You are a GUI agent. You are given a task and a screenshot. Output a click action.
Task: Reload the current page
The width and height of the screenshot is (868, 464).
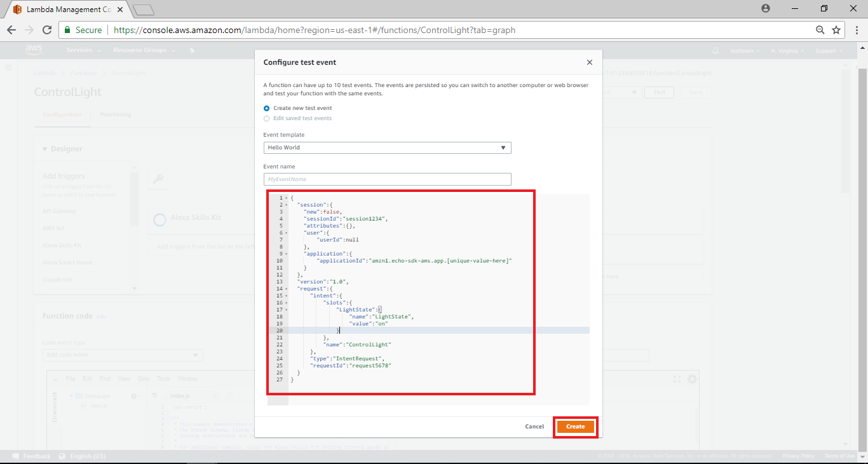(47, 30)
